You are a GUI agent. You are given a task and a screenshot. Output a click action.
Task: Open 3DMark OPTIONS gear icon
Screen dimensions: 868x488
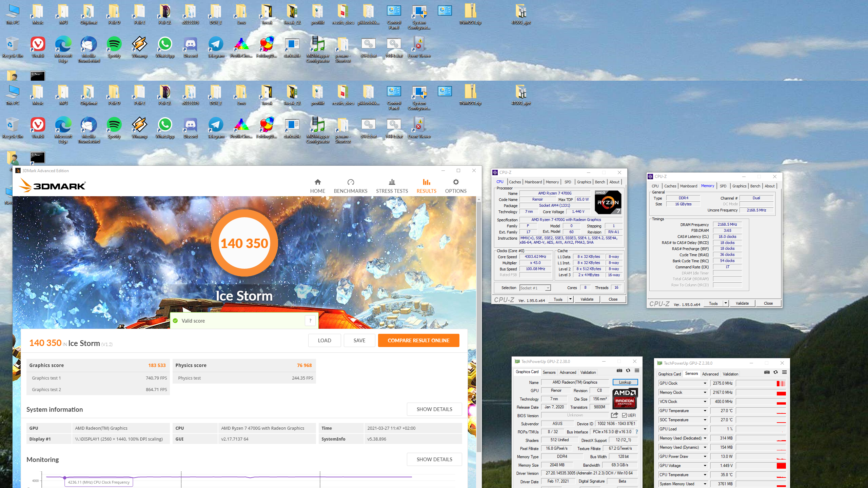pyautogui.click(x=456, y=182)
